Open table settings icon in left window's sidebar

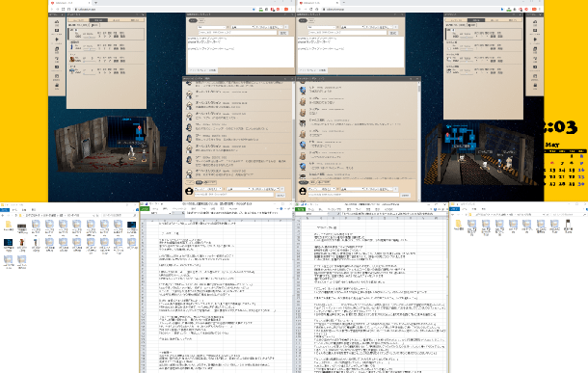point(57,40)
